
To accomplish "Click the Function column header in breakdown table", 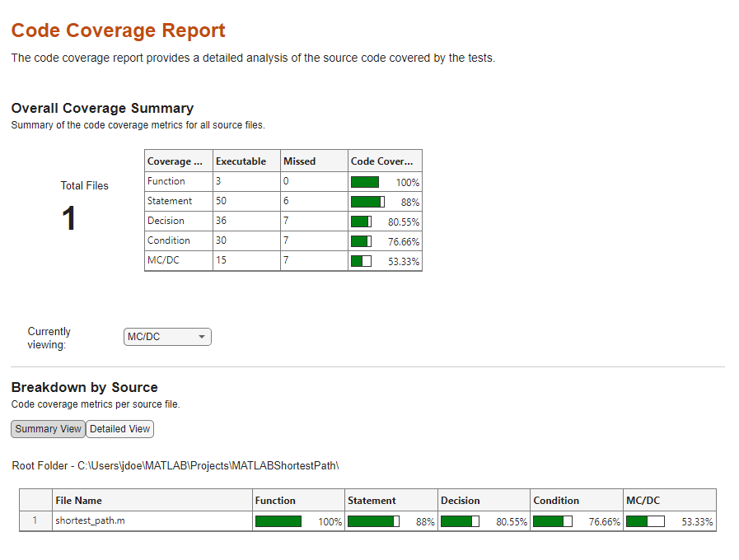I will (275, 500).
